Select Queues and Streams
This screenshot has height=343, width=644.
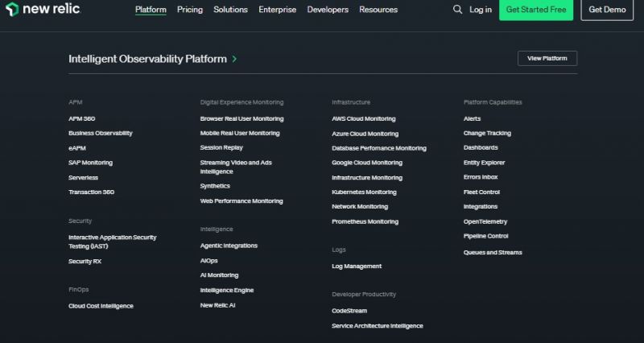tap(493, 252)
